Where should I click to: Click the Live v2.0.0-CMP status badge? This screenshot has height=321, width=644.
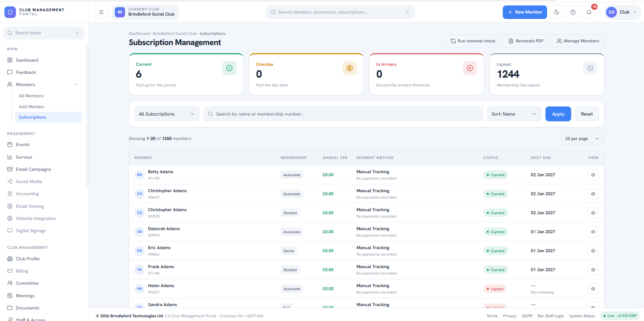(620, 316)
